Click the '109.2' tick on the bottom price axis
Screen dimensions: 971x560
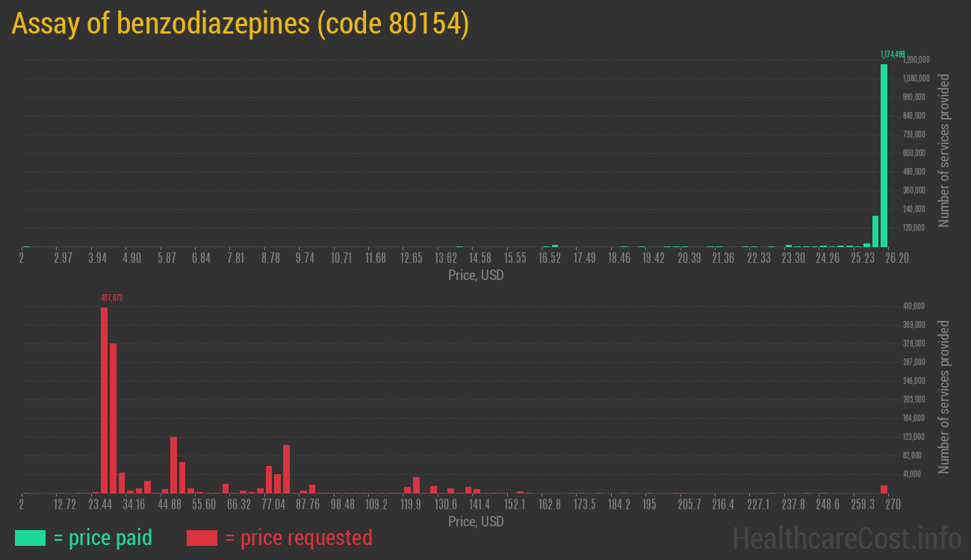(376, 504)
